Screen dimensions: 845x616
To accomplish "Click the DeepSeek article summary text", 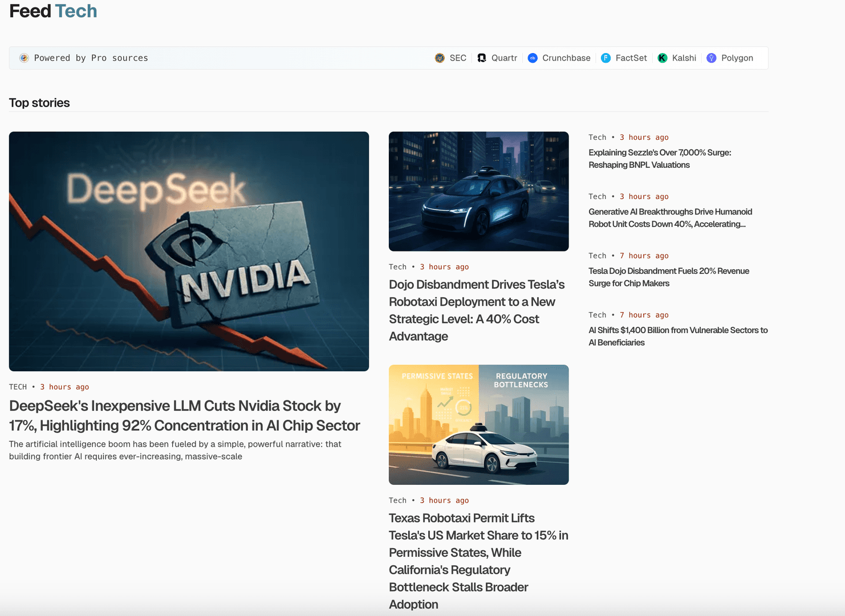I will tap(175, 450).
